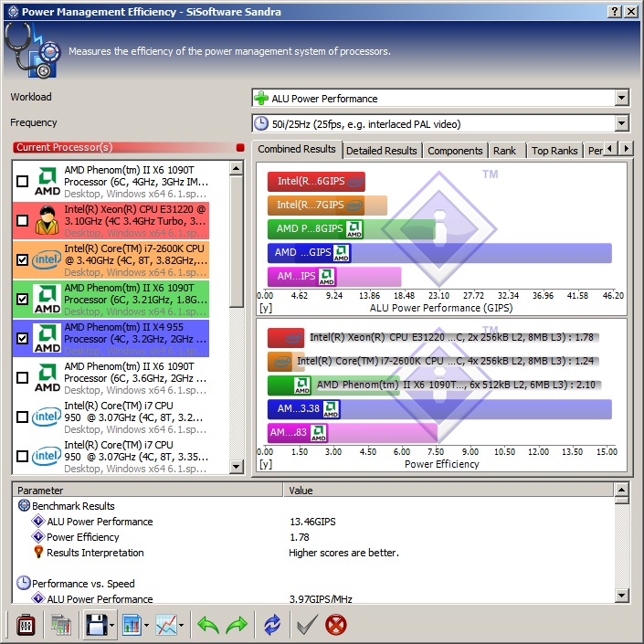Image resolution: width=644 pixels, height=644 pixels.
Task: Click the floppy disk save icon
Action: click(x=97, y=625)
